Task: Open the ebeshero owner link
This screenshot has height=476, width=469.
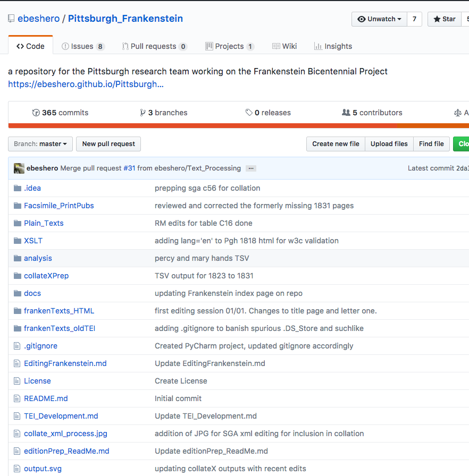Action: pyautogui.click(x=39, y=19)
